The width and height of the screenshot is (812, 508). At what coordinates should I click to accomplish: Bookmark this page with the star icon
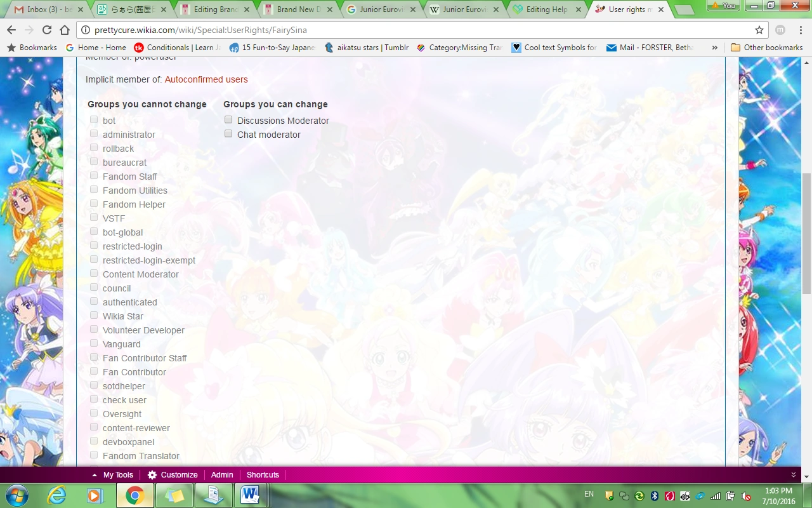[x=759, y=30]
